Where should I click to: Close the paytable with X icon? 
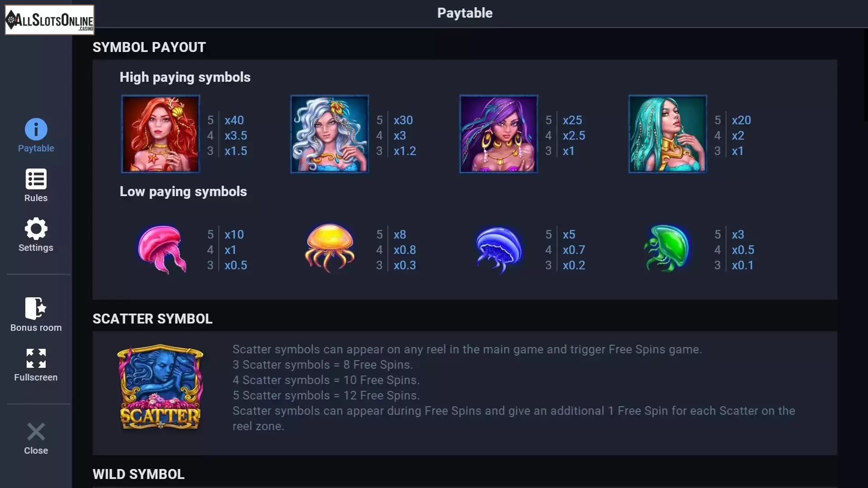click(36, 432)
